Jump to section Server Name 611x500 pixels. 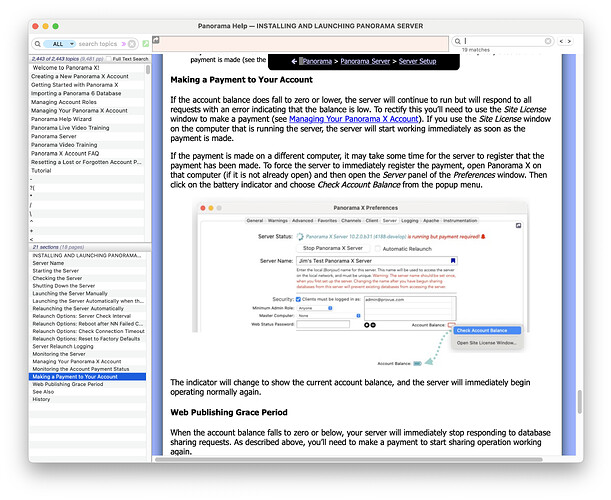pos(87,263)
